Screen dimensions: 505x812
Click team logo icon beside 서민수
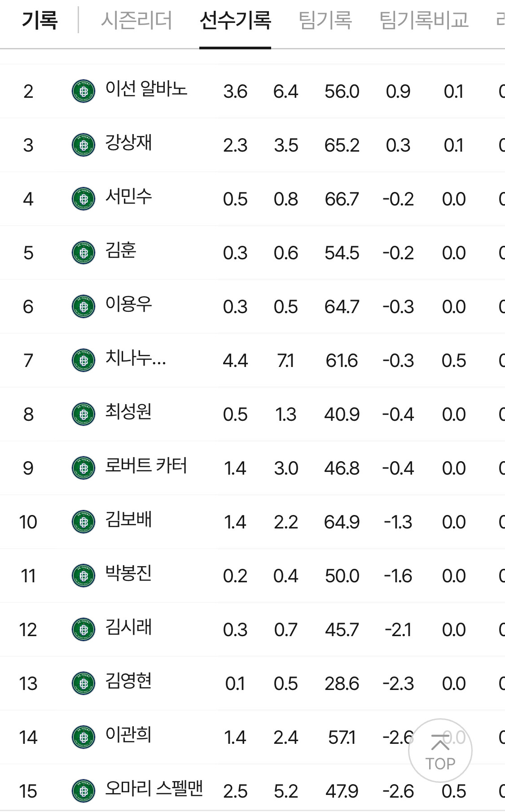[x=83, y=199]
